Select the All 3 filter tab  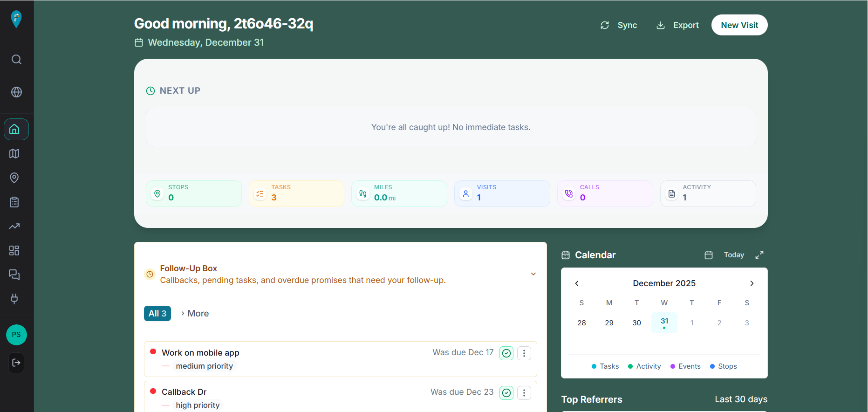[157, 314]
